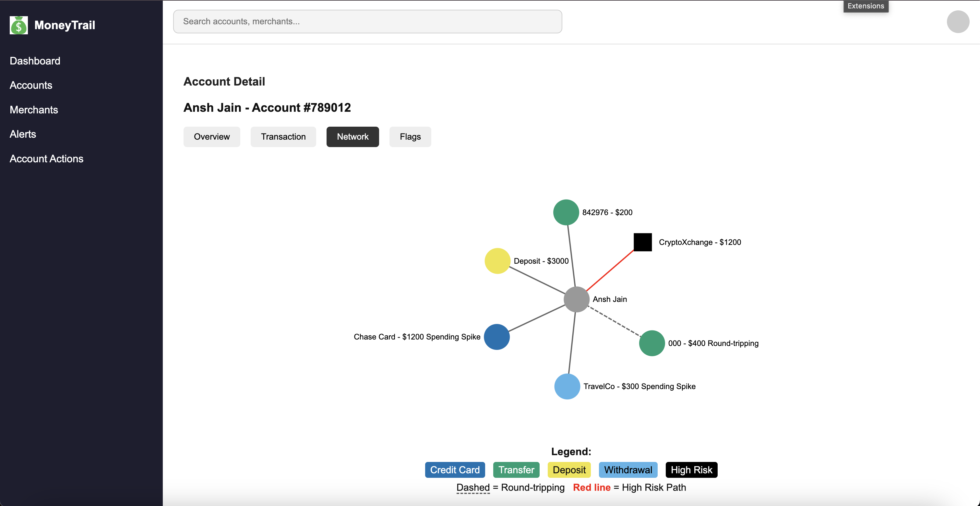Open the Flags tab
Viewport: 980px width, 506px height.
click(410, 137)
